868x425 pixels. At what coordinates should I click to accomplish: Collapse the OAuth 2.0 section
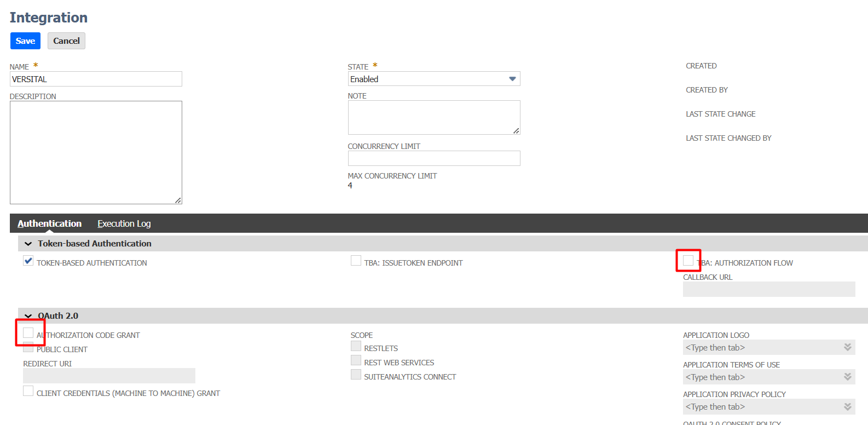28,316
